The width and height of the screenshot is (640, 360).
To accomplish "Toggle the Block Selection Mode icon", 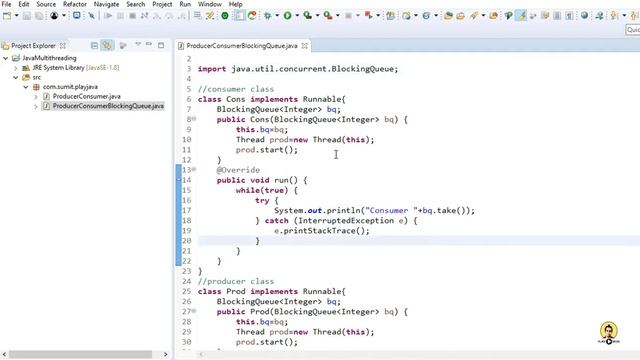I will (557, 16).
